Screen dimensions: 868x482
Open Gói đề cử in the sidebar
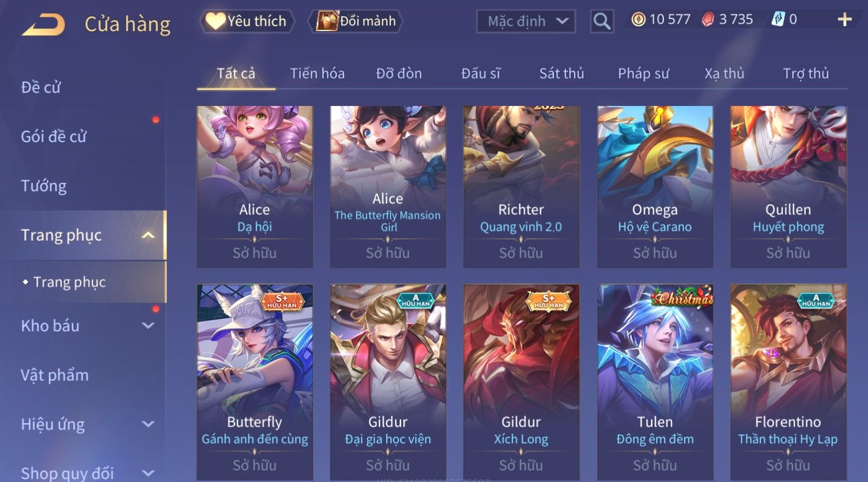[x=54, y=136]
